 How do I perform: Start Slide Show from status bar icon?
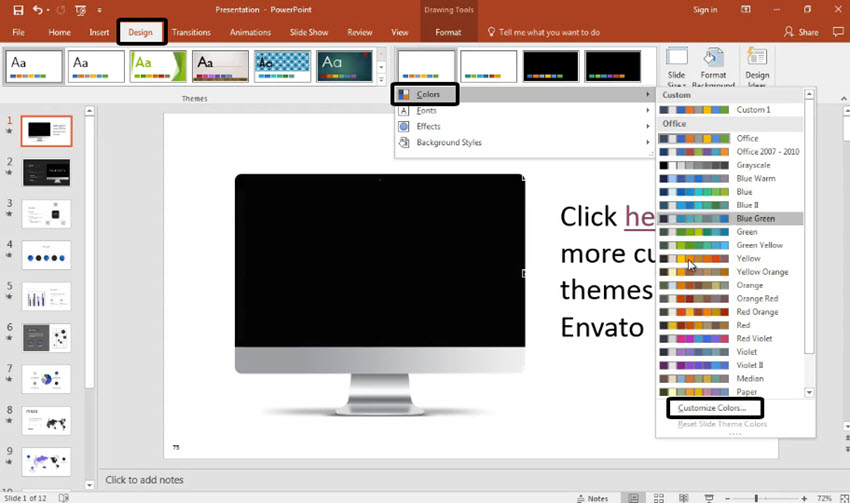pos(709,498)
